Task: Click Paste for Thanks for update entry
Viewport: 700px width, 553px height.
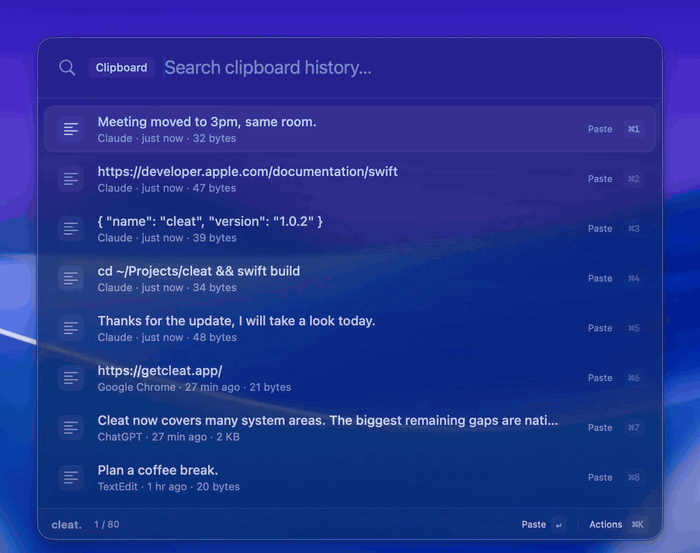Action: [x=600, y=328]
